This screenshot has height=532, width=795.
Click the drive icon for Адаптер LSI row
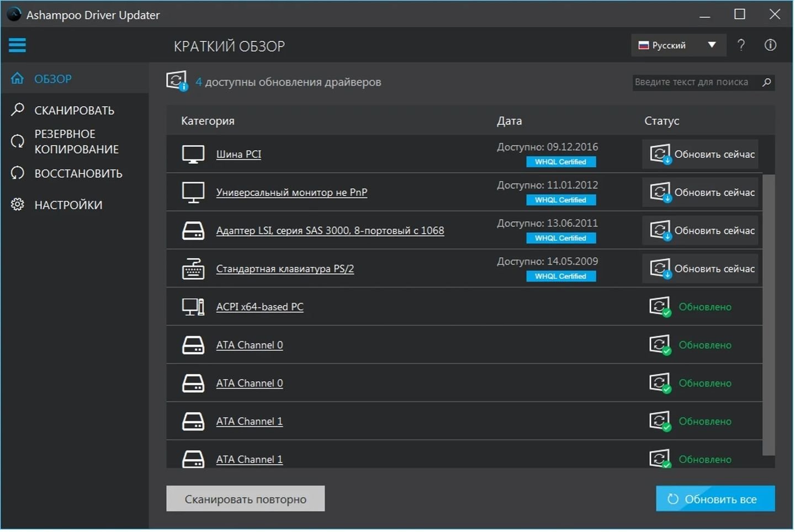193,231
